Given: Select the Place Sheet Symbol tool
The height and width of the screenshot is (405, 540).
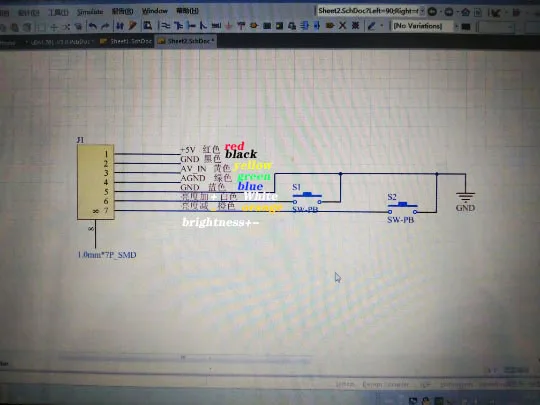Looking at the screenshot, I should pyautogui.click(x=267, y=26).
